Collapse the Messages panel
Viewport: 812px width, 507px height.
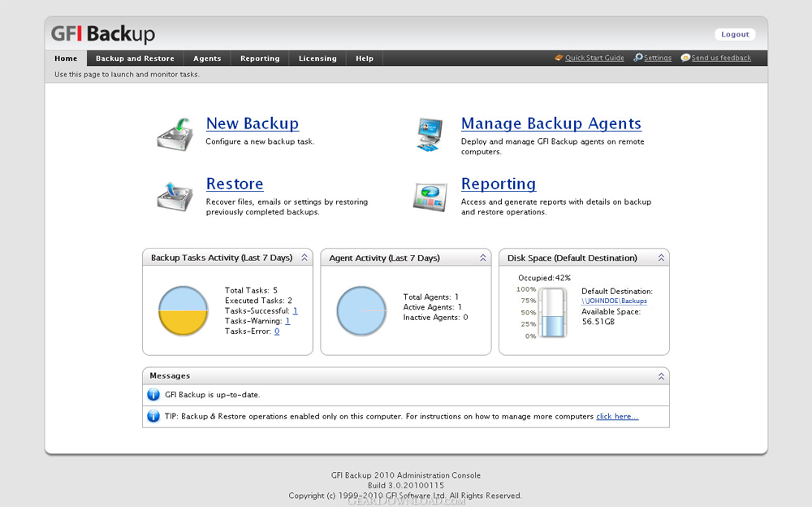[x=661, y=376]
